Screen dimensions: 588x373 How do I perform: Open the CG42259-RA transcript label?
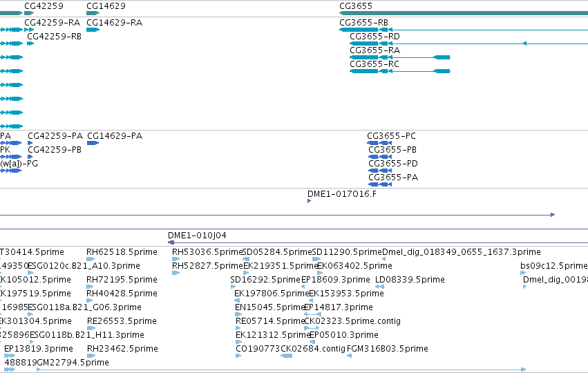pyautogui.click(x=52, y=23)
